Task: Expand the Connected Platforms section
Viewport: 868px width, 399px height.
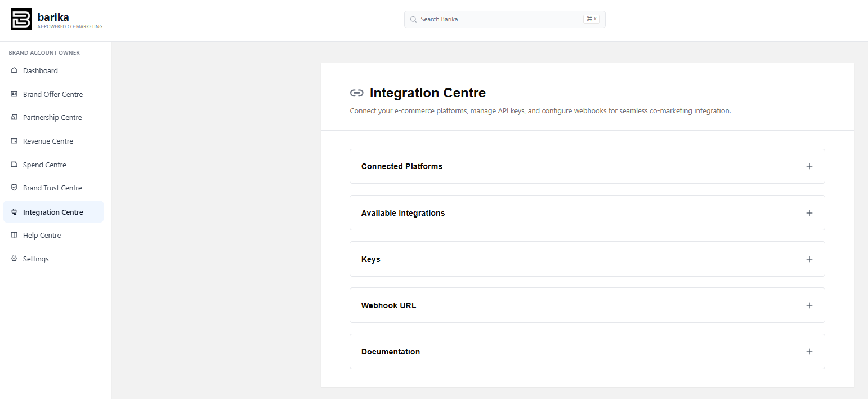Action: [x=809, y=166]
